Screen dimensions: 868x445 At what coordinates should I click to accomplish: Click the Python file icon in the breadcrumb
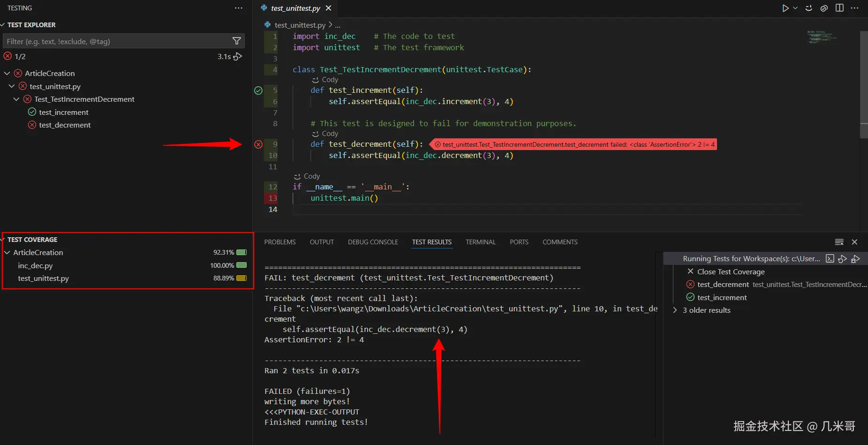tap(267, 25)
